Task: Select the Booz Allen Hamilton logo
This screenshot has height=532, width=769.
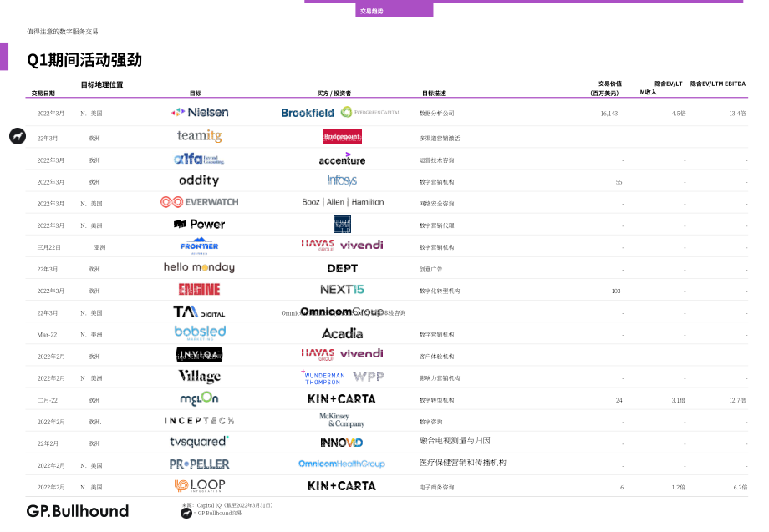Action: (x=343, y=202)
